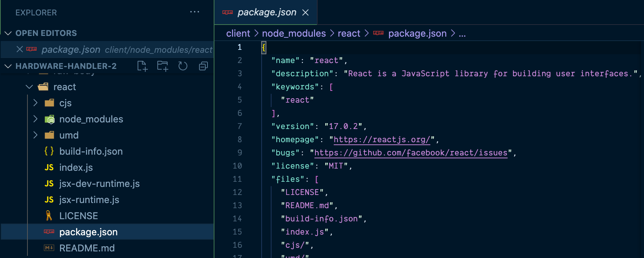Click the cjs folder icon
644x258 pixels.
49,103
